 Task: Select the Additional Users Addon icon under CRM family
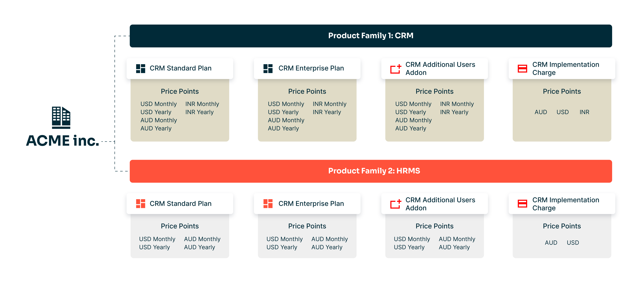coord(396,69)
